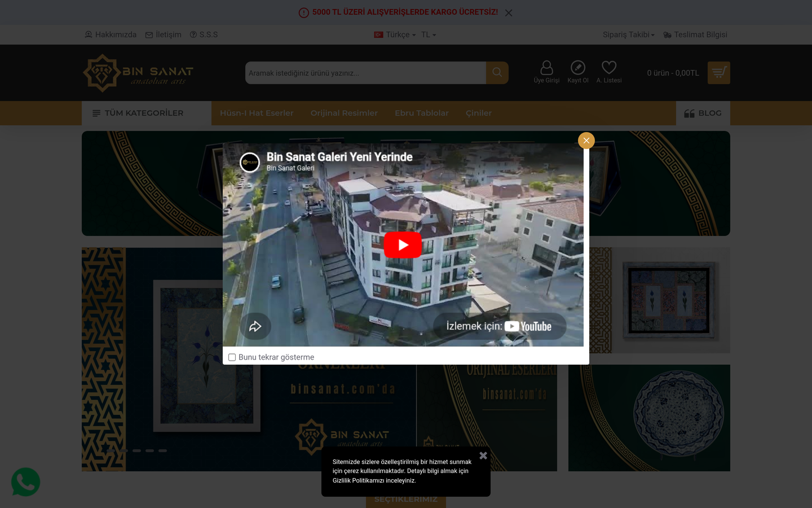Expand the Sipariş Takibi dropdown

point(629,34)
